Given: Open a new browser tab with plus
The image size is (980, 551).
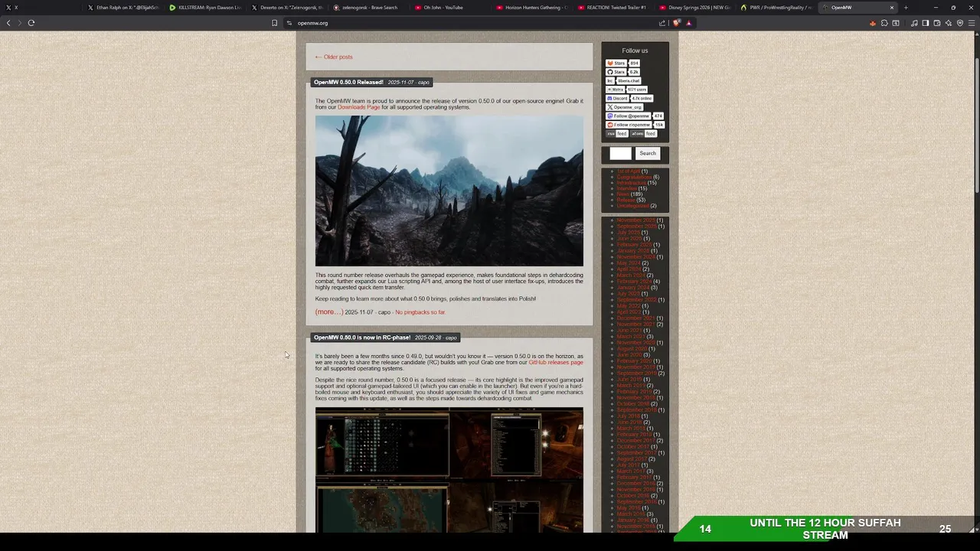Looking at the screenshot, I should [x=906, y=8].
